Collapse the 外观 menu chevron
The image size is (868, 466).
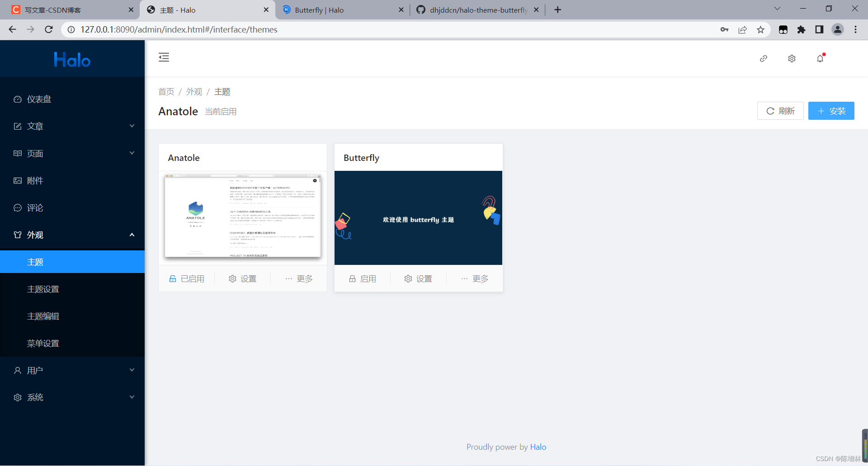[x=132, y=235]
